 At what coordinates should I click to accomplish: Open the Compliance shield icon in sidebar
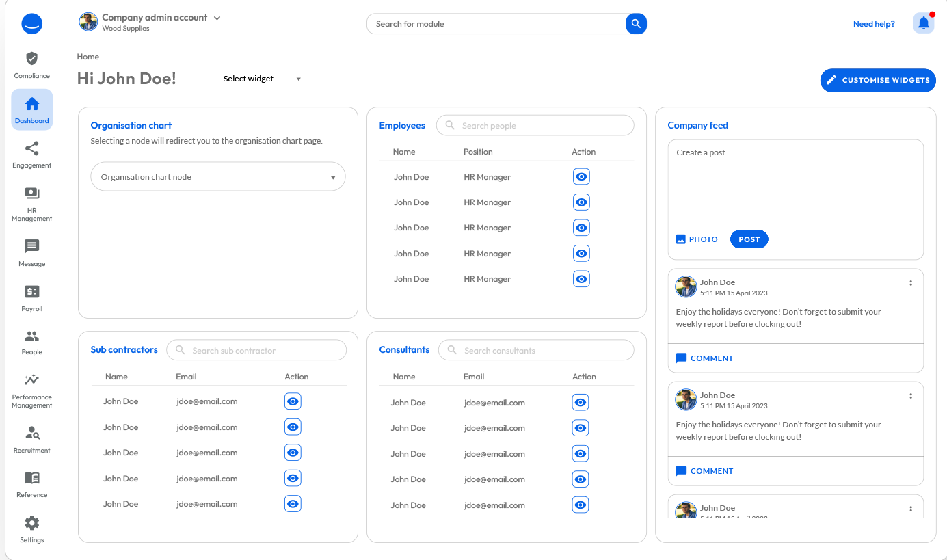point(31,59)
